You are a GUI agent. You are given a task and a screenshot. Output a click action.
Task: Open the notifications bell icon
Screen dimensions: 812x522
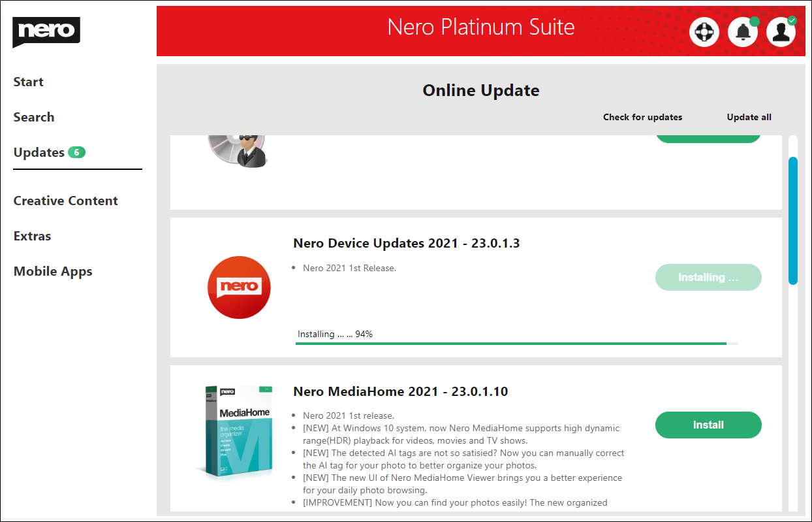point(743,31)
